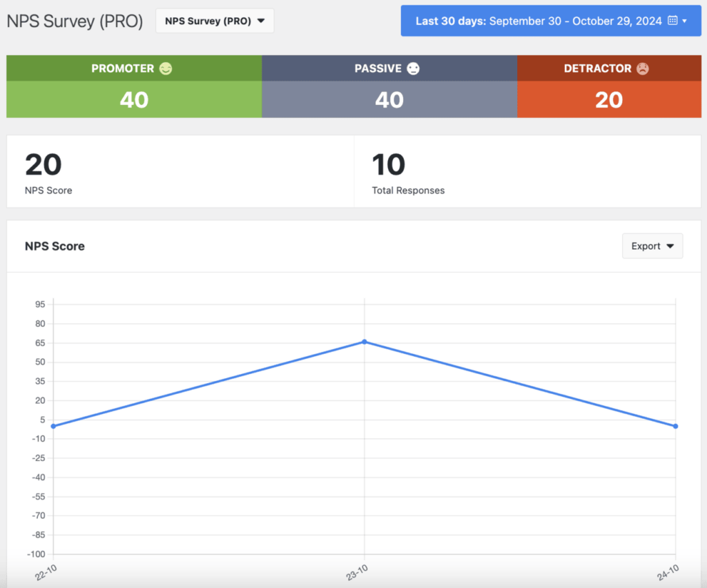Click the data point for 23-10 on the chart
This screenshot has height=588, width=707.
tap(364, 342)
